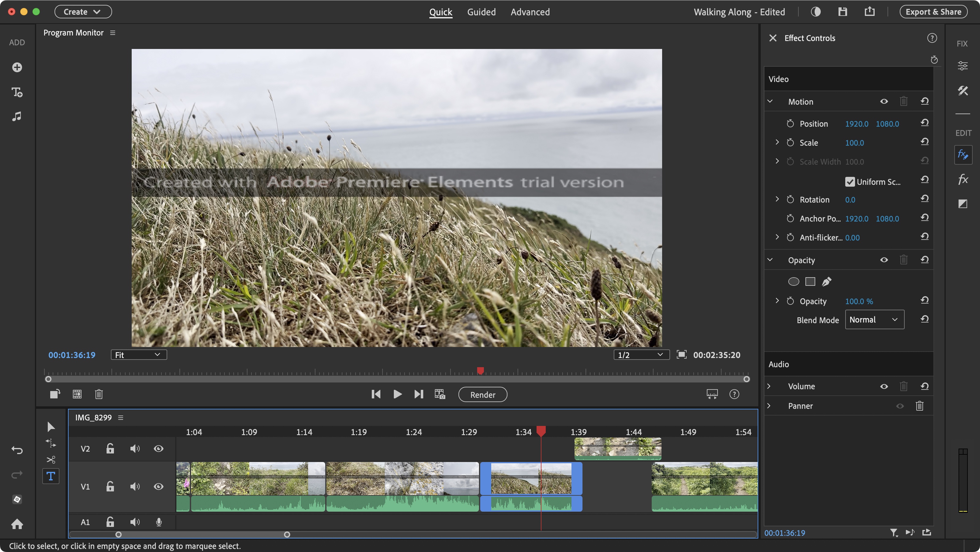This screenshot has height=552, width=980.
Task: Open the Fit zoom dropdown
Action: click(x=138, y=355)
